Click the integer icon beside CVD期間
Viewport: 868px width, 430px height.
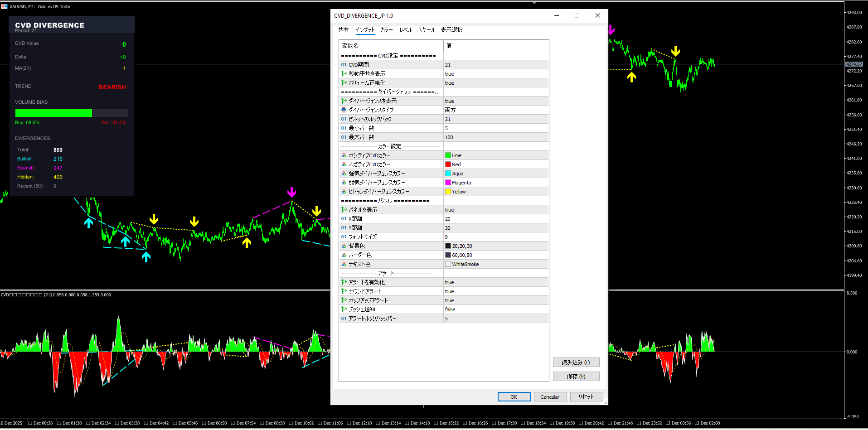[344, 65]
